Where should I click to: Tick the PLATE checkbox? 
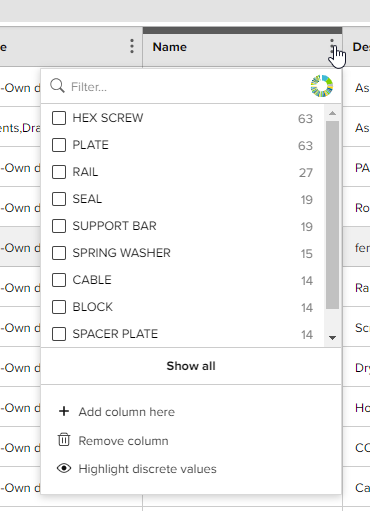click(59, 145)
